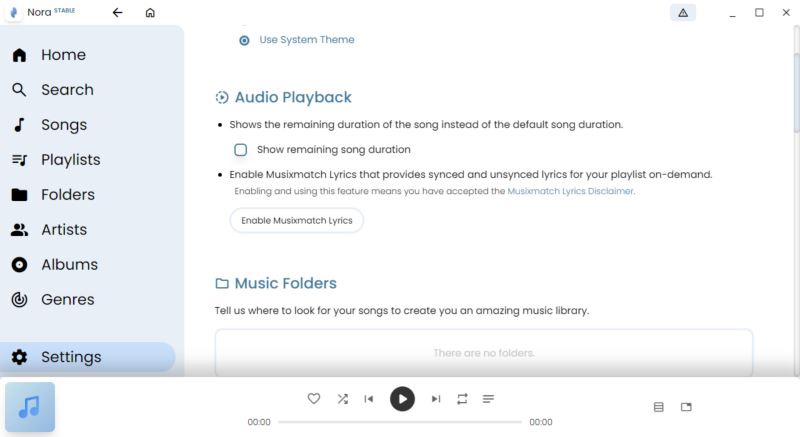800x437 pixels.
Task: Click the Nora app logo
Action: (x=14, y=12)
